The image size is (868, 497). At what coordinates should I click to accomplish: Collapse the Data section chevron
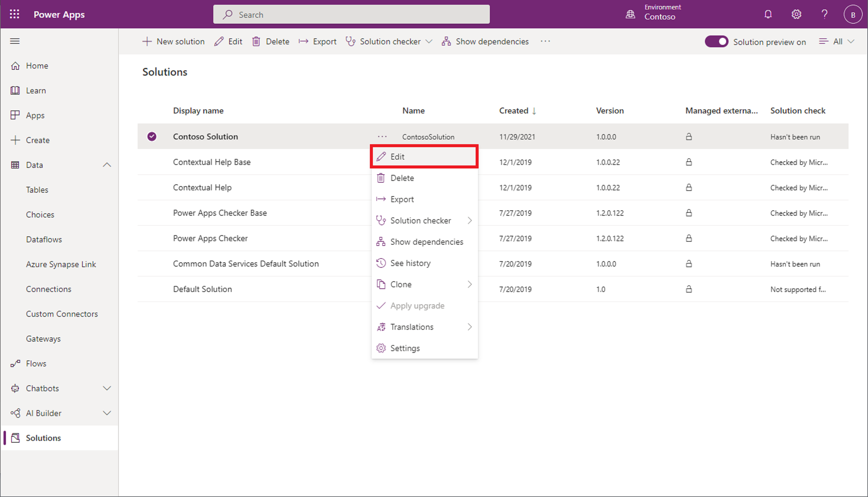tap(107, 165)
